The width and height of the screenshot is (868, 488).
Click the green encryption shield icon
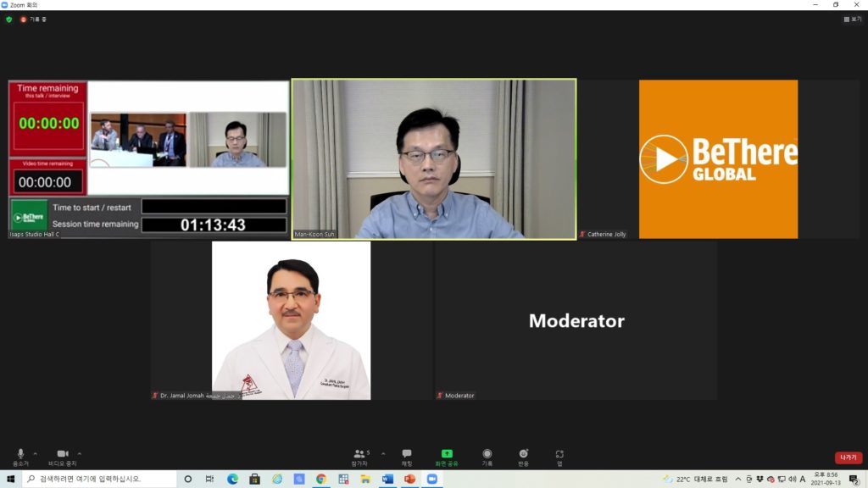9,19
